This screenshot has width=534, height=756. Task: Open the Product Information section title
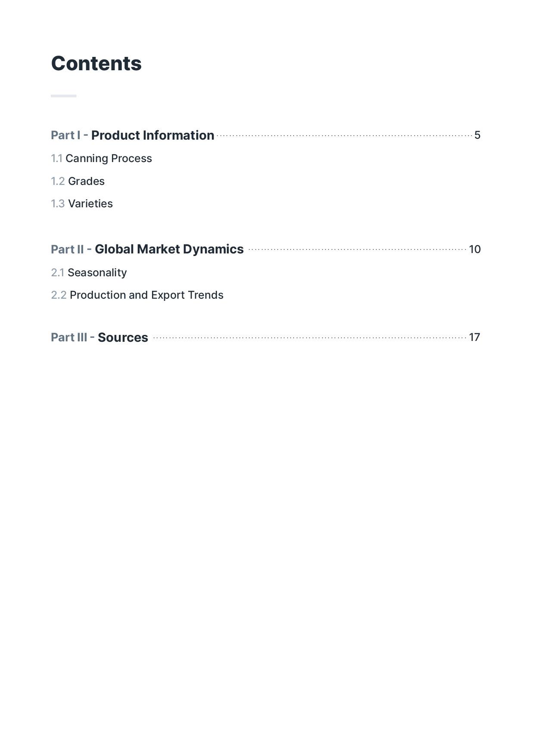tap(152, 135)
